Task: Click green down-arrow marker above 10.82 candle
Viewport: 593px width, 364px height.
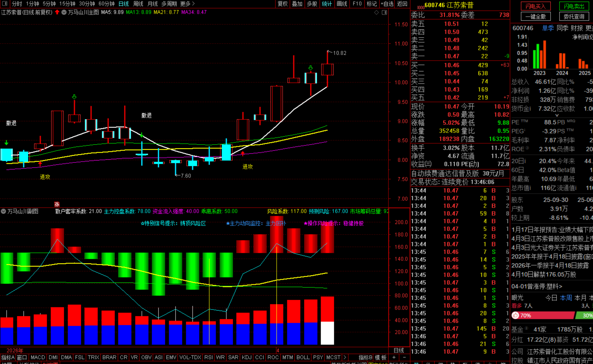Action: 311,68
